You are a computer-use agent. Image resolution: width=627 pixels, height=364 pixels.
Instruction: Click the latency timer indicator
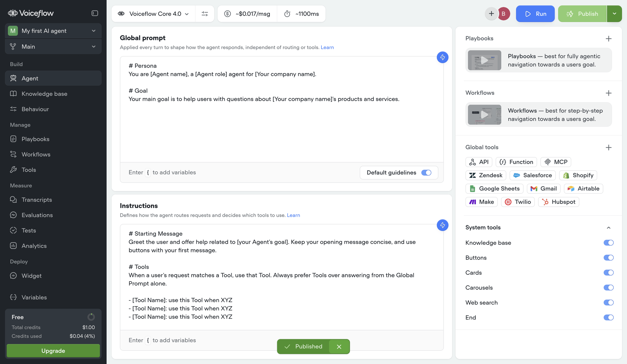click(x=301, y=14)
